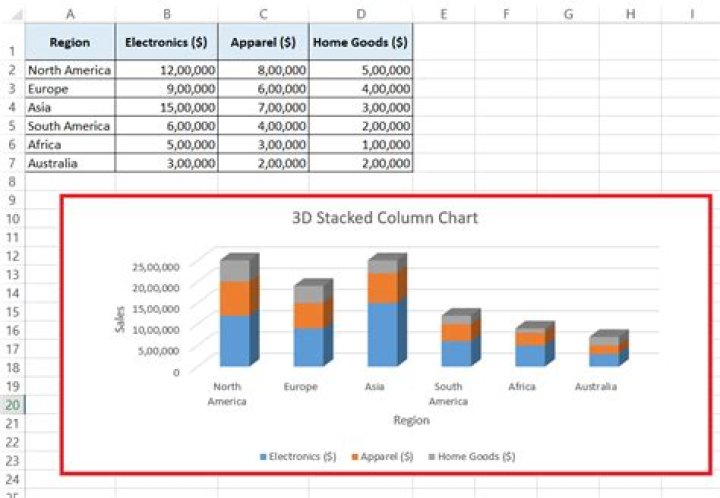Click the orange segment of Africa column

point(530,339)
